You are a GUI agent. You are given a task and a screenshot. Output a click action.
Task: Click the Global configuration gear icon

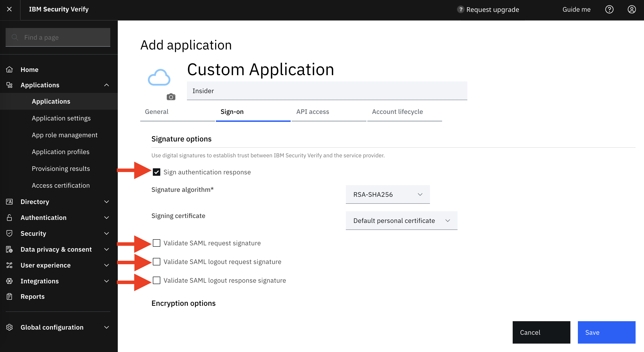10,327
